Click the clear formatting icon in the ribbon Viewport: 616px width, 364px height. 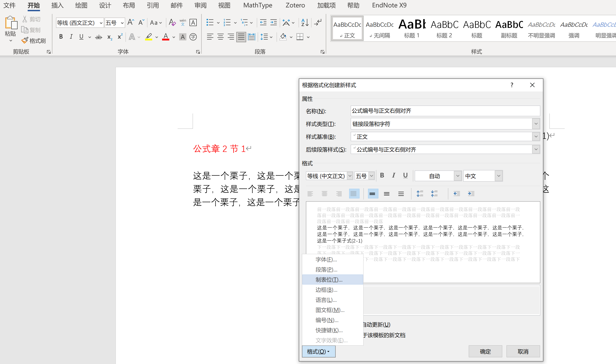(x=172, y=22)
